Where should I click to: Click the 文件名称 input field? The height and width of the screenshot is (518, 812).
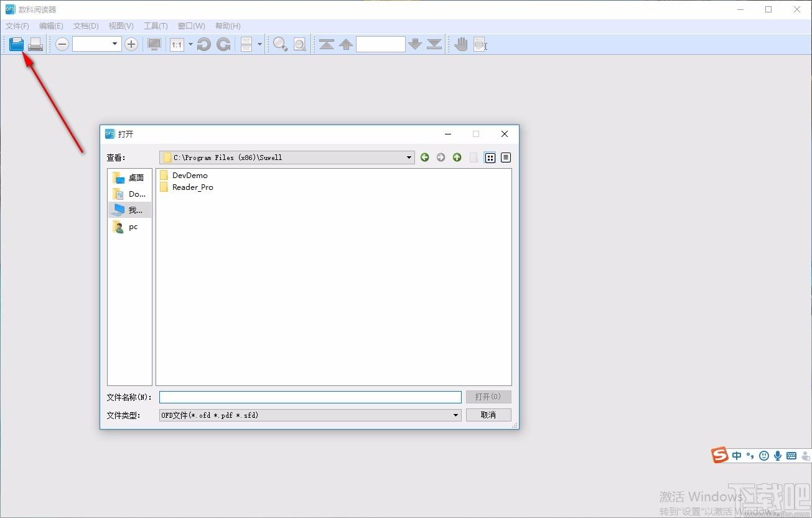click(x=310, y=397)
